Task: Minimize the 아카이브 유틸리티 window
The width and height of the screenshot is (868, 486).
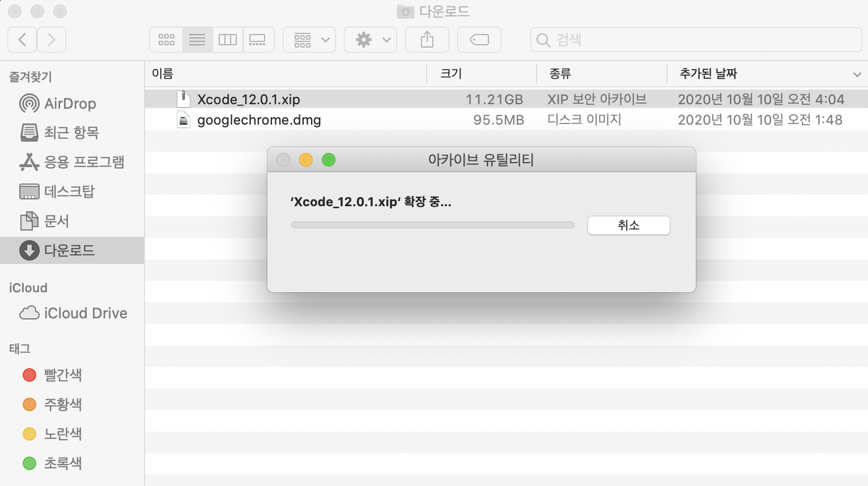Action: 306,160
